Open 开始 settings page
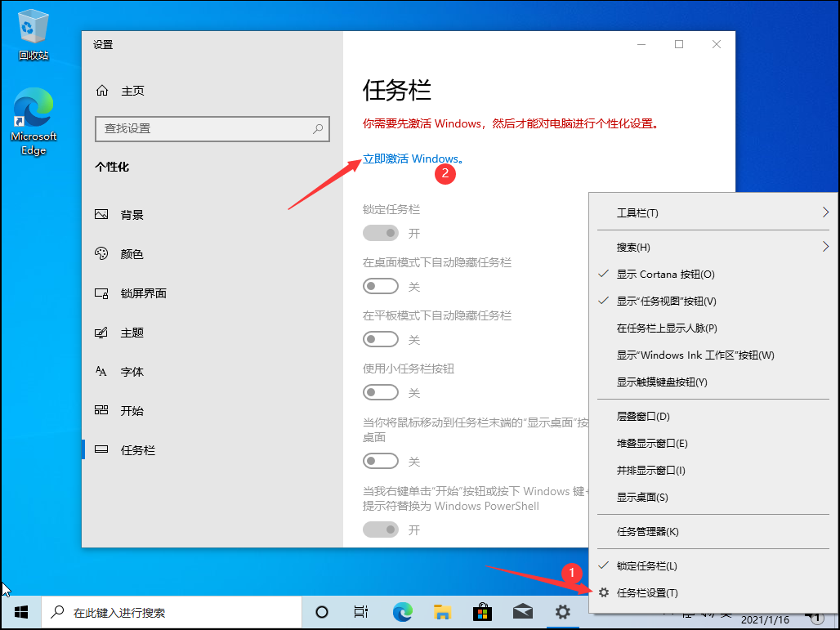The width and height of the screenshot is (840, 630). [212, 410]
